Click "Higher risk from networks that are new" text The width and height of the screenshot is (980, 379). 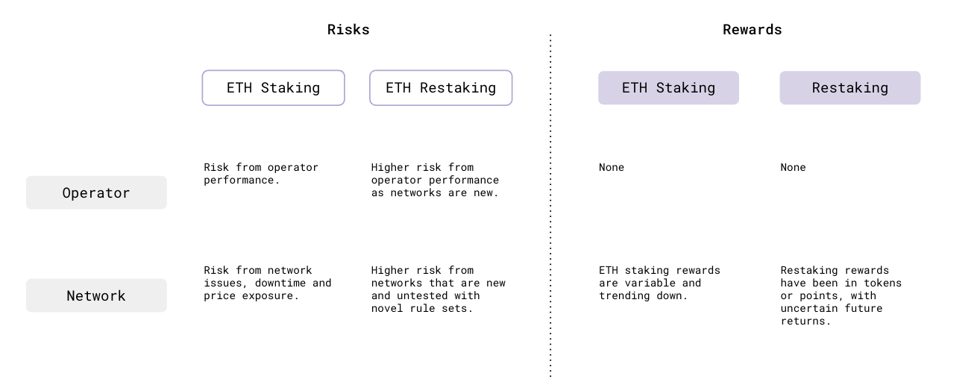(x=438, y=283)
